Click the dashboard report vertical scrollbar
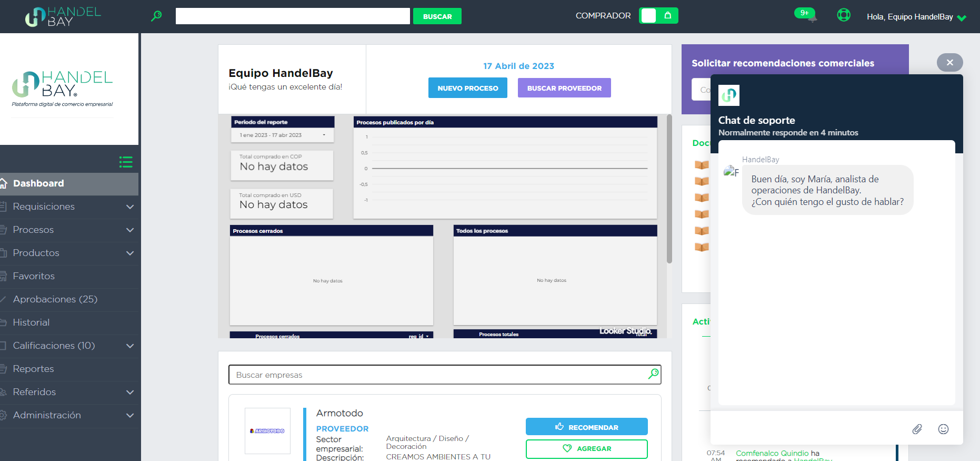980x461 pixels. tap(669, 189)
